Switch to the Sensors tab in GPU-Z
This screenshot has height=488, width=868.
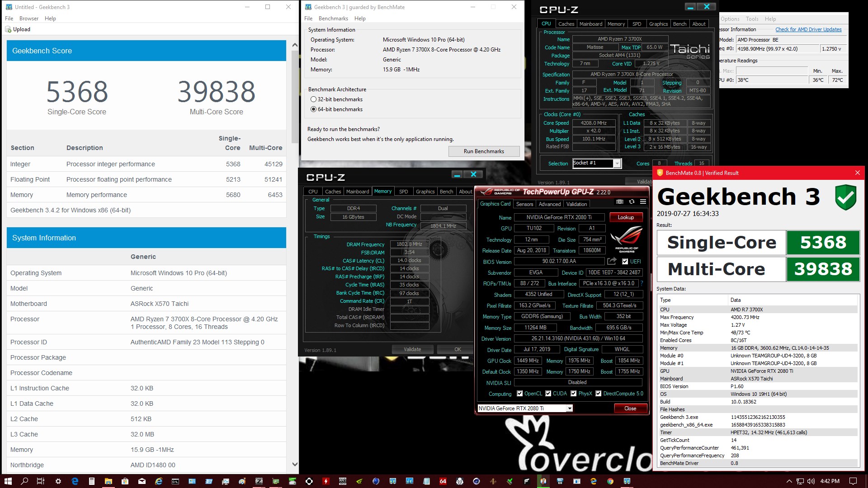524,204
